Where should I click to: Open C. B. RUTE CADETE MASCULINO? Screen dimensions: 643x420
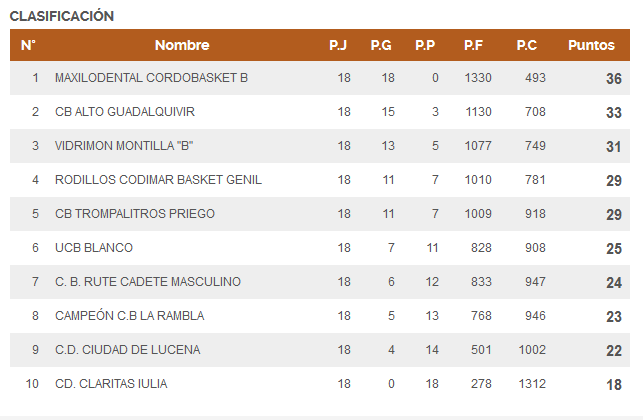[x=148, y=282]
